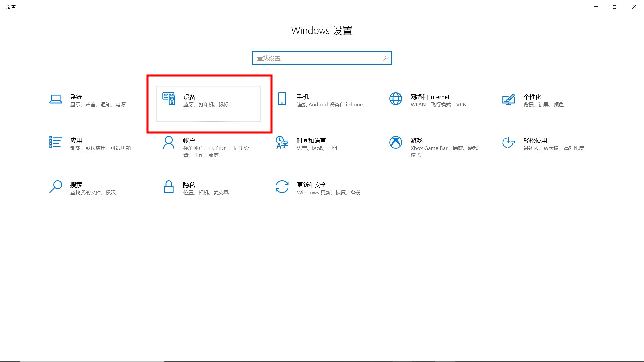Click the WLAN、飞行模式、VPN description link
This screenshot has width=644, height=362.
pos(438,104)
